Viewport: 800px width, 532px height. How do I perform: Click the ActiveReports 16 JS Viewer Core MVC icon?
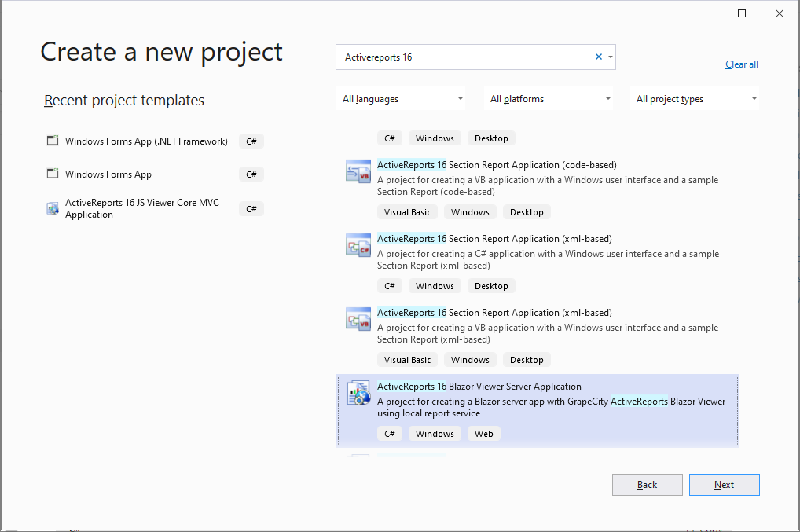[x=53, y=208]
